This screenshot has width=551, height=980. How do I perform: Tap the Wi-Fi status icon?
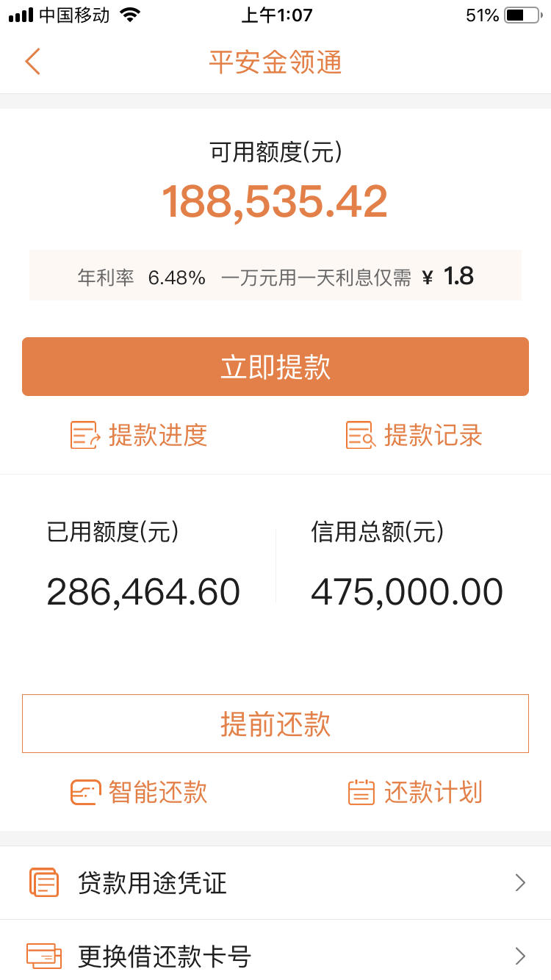pyautogui.click(x=130, y=15)
